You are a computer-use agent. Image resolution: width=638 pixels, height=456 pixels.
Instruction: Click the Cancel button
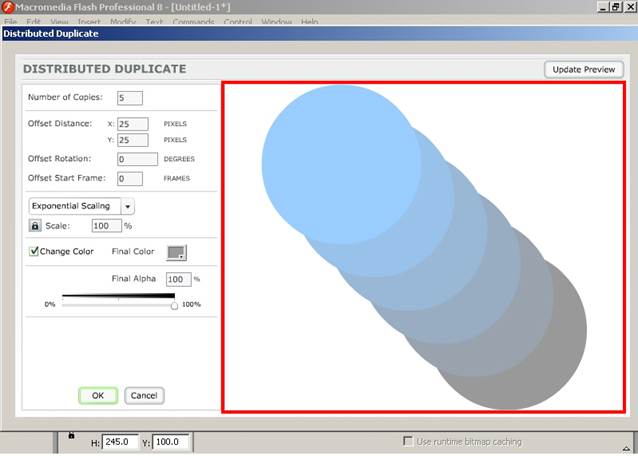point(144,395)
